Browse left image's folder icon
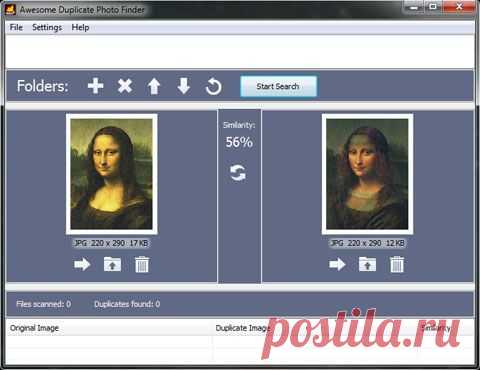The image size is (480, 370). pos(112,264)
